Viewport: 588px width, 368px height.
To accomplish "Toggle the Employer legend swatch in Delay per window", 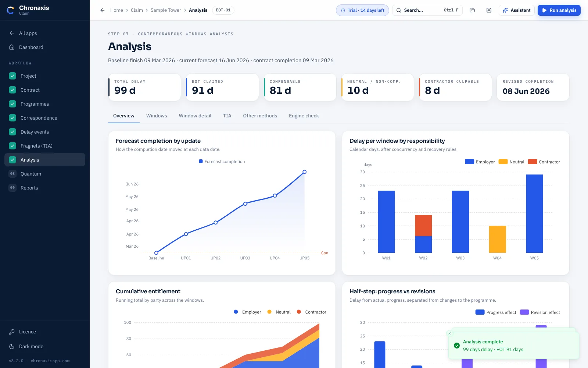I will (x=469, y=162).
